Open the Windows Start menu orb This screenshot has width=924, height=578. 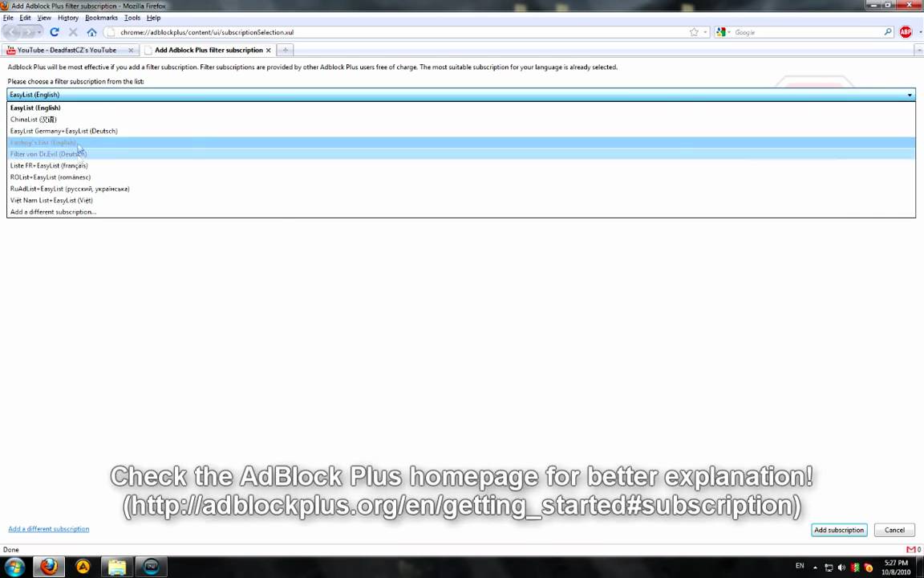(x=14, y=567)
